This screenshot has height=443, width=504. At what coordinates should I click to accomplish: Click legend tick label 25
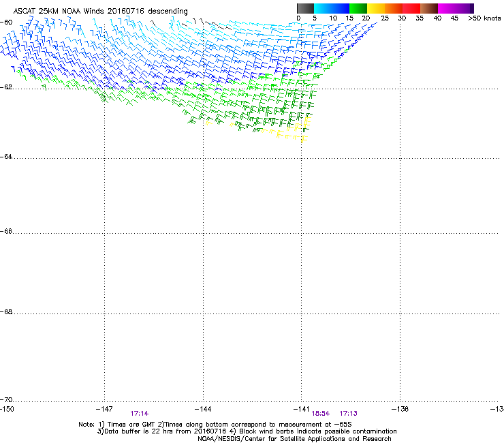tap(385, 18)
